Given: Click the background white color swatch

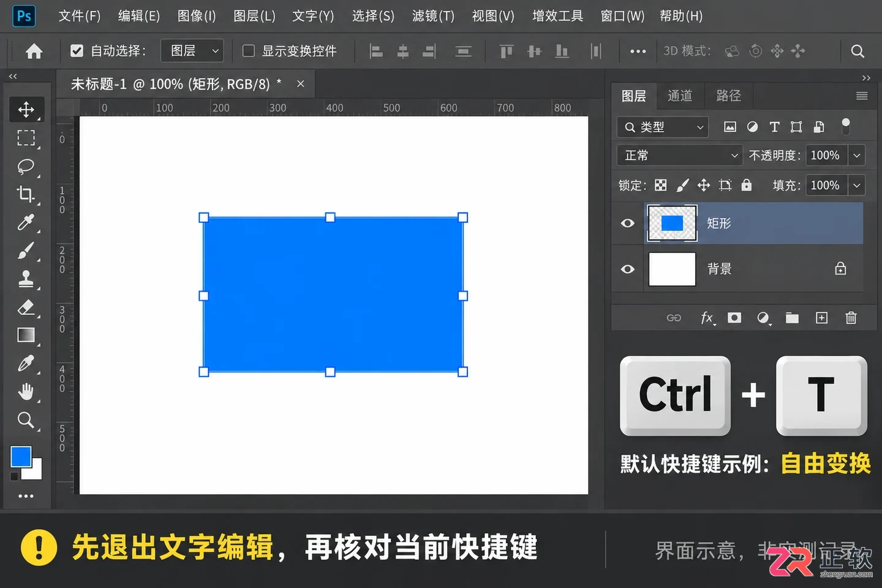Looking at the screenshot, I should click(35, 472).
